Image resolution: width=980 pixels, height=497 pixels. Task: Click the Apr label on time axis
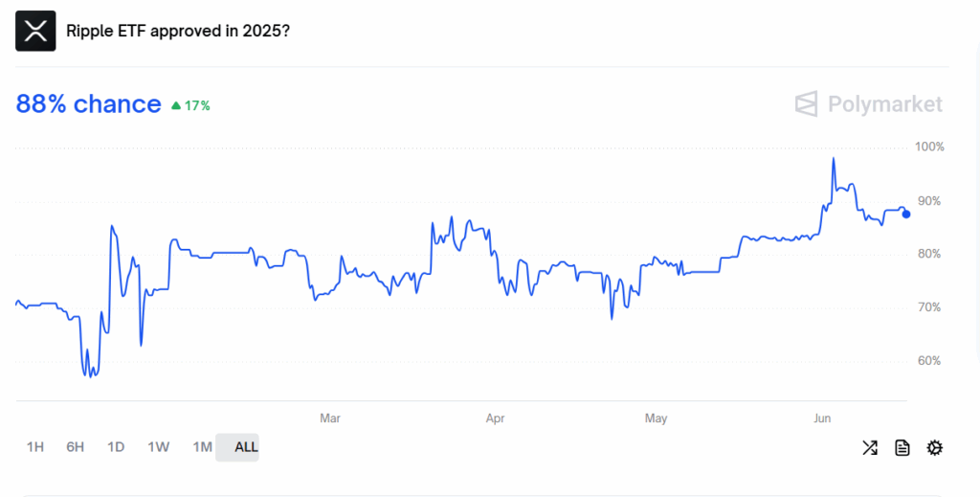point(495,418)
